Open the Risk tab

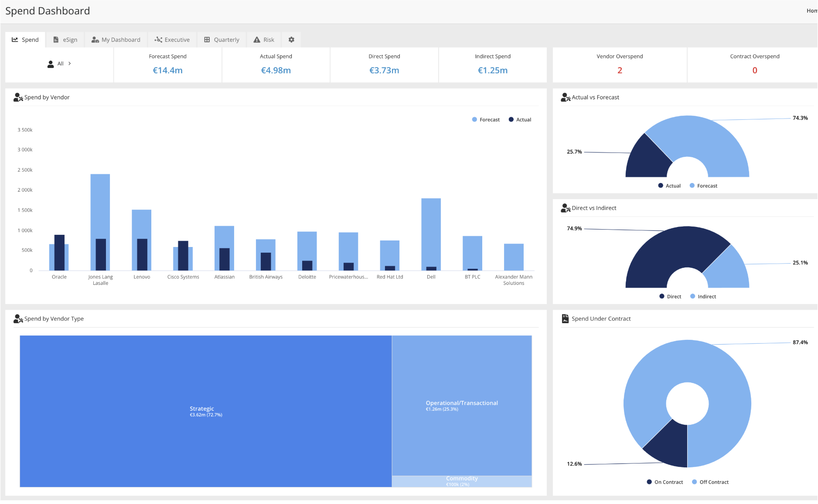[x=264, y=39]
